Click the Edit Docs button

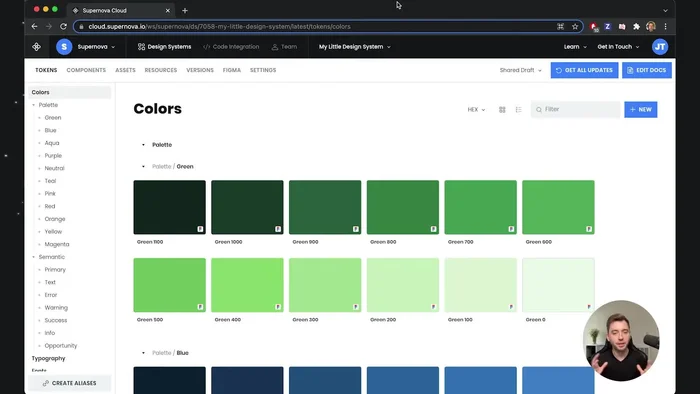coord(647,70)
